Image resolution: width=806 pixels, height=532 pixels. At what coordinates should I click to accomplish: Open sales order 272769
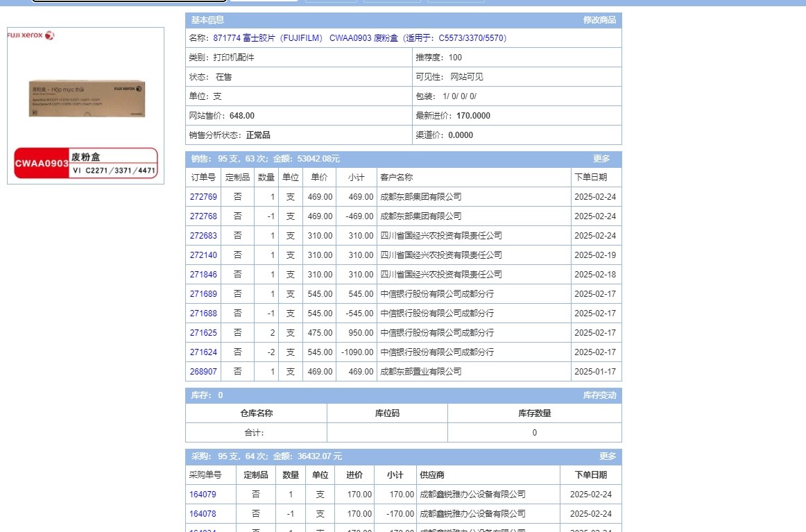click(x=203, y=197)
